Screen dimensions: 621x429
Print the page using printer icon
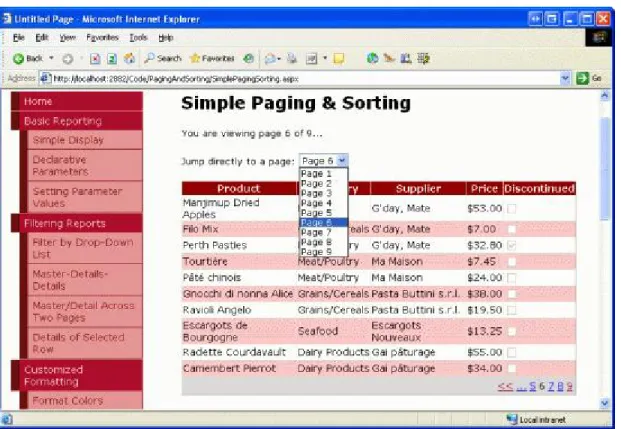pyautogui.click(x=292, y=59)
